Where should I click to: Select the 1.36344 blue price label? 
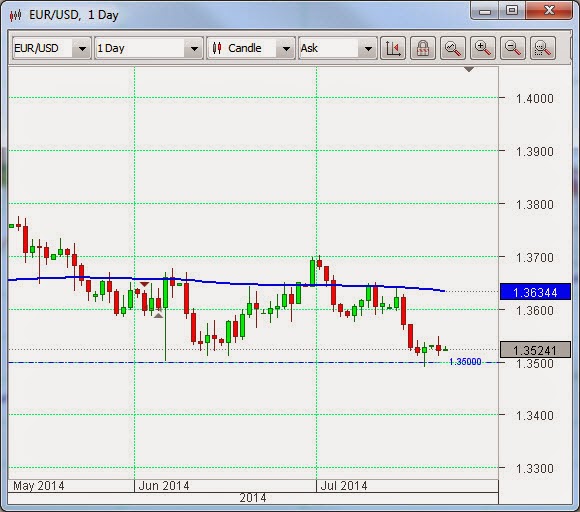coord(535,292)
